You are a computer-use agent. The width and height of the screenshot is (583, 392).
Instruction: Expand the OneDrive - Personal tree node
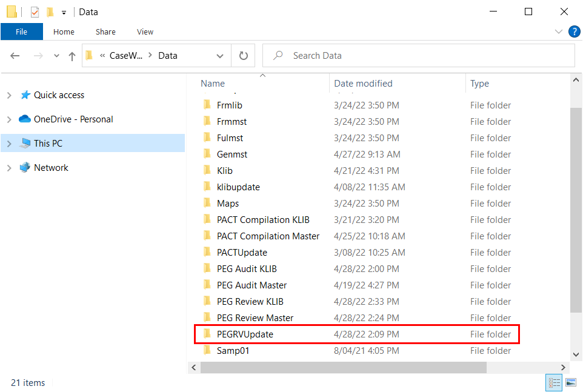point(9,119)
